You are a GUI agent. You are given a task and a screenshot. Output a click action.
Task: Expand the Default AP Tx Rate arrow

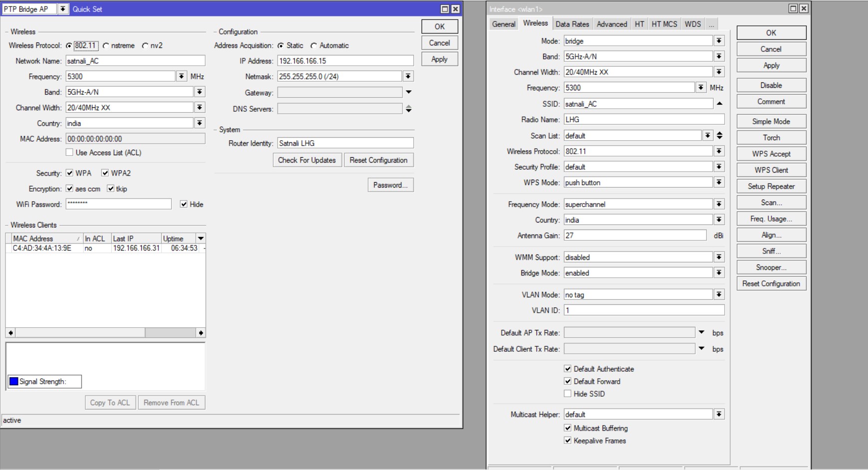click(702, 333)
